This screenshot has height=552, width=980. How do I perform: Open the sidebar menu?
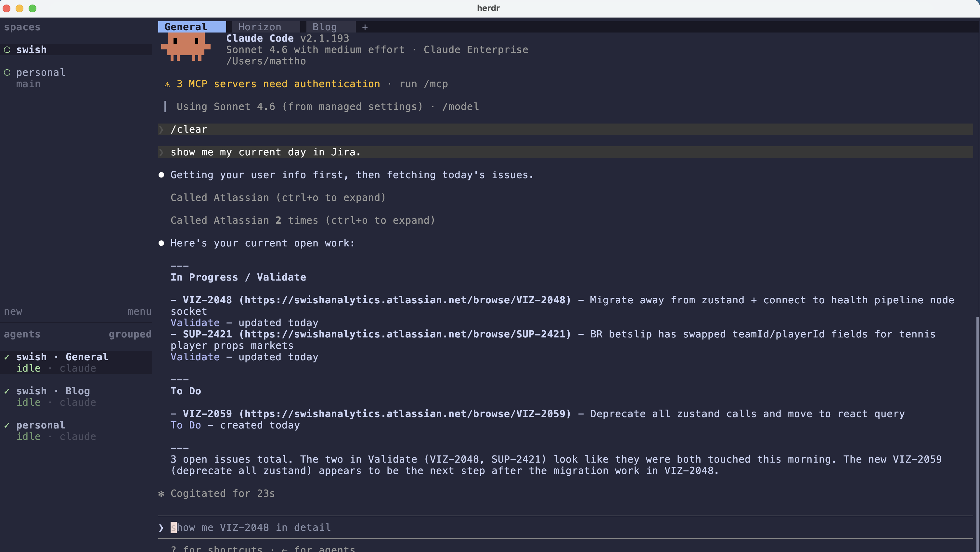pyautogui.click(x=139, y=311)
